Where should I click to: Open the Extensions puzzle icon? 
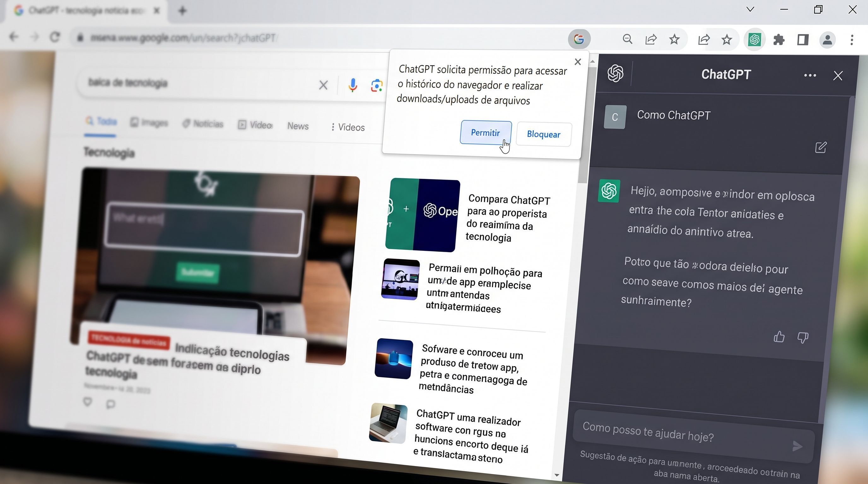pos(779,40)
